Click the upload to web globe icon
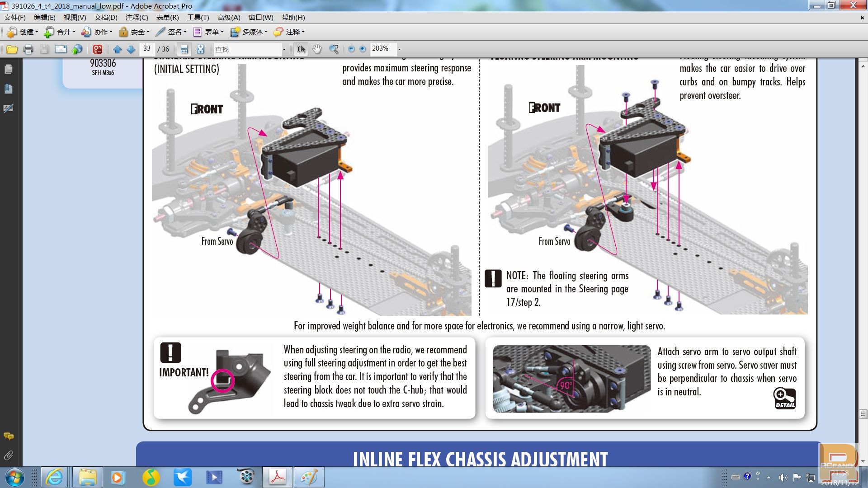The width and height of the screenshot is (868, 488). point(77,49)
